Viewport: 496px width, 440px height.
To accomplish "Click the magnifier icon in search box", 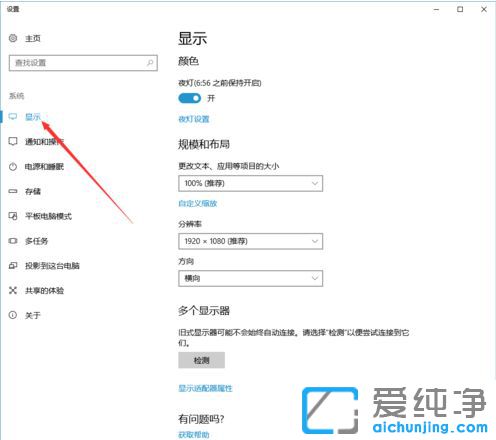I will coord(150,63).
